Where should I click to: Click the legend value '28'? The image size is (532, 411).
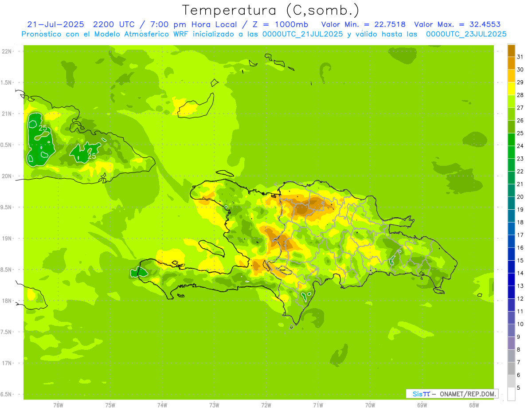(520, 95)
